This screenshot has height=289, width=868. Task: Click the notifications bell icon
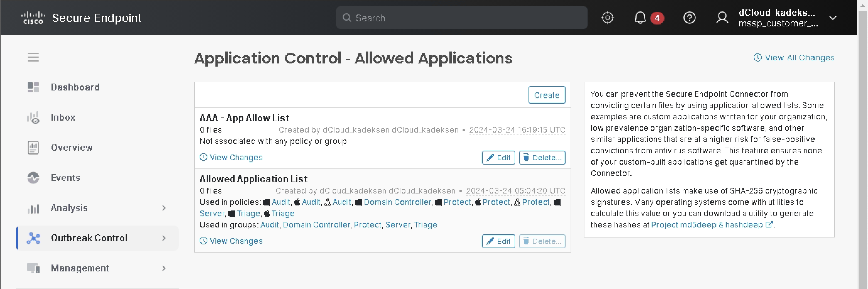640,18
